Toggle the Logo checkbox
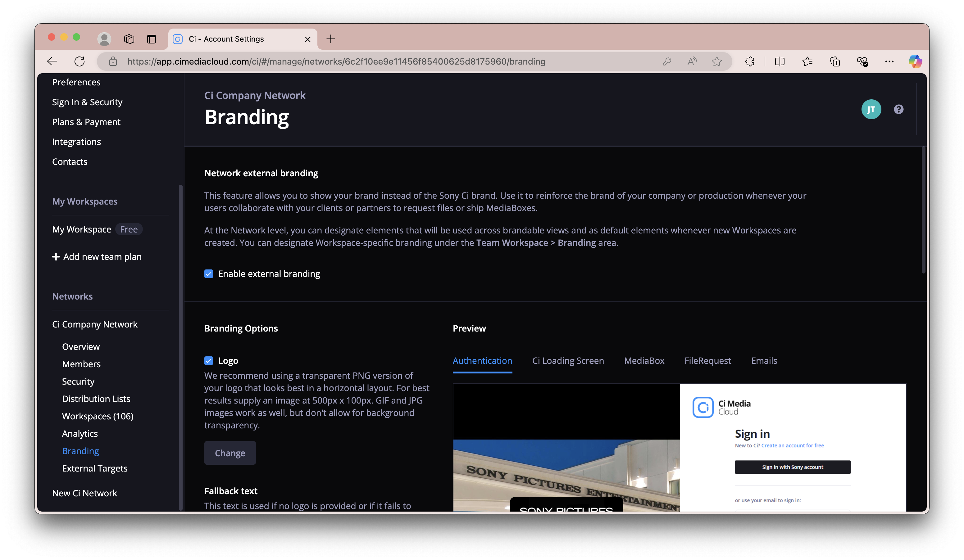Viewport: 964px width, 560px height. coord(208,360)
